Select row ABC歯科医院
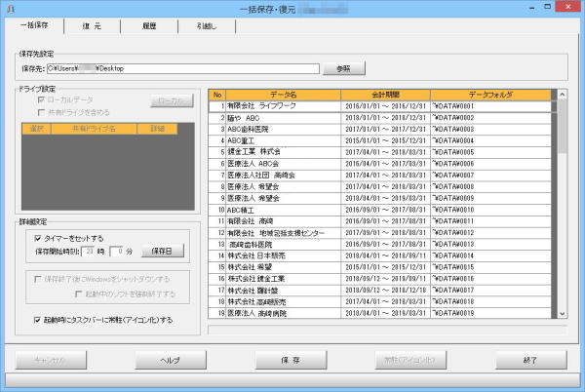585x392 pixels. point(380,130)
